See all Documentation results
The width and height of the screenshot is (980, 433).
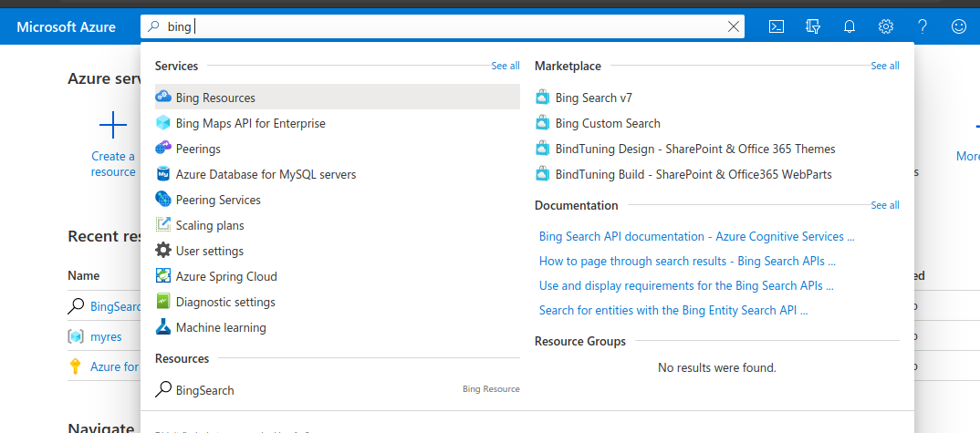click(x=885, y=205)
